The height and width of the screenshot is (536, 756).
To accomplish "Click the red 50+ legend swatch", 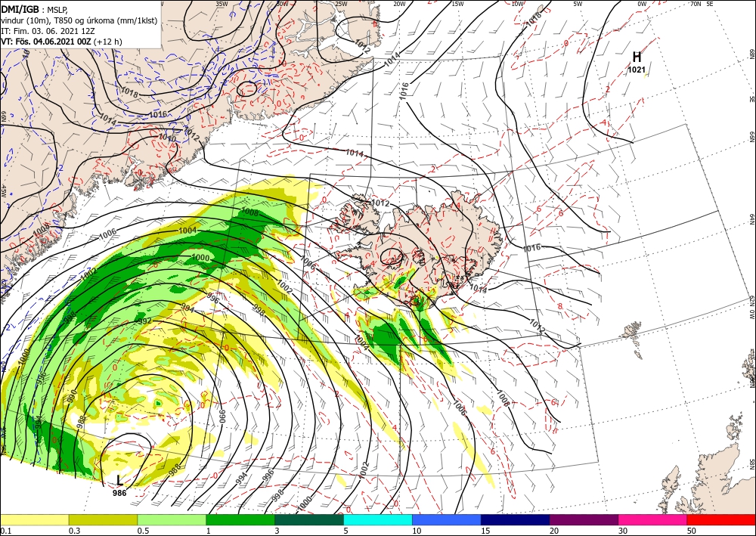I will pos(721,519).
